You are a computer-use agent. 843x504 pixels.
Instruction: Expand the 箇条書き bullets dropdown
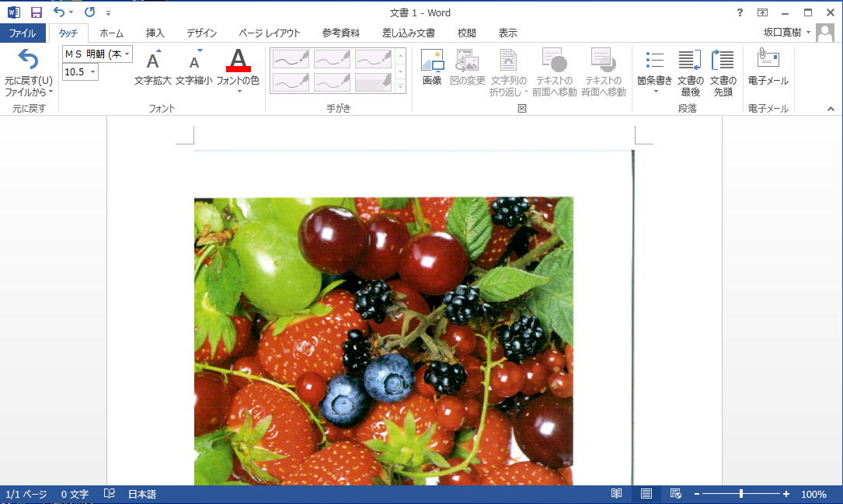click(654, 91)
